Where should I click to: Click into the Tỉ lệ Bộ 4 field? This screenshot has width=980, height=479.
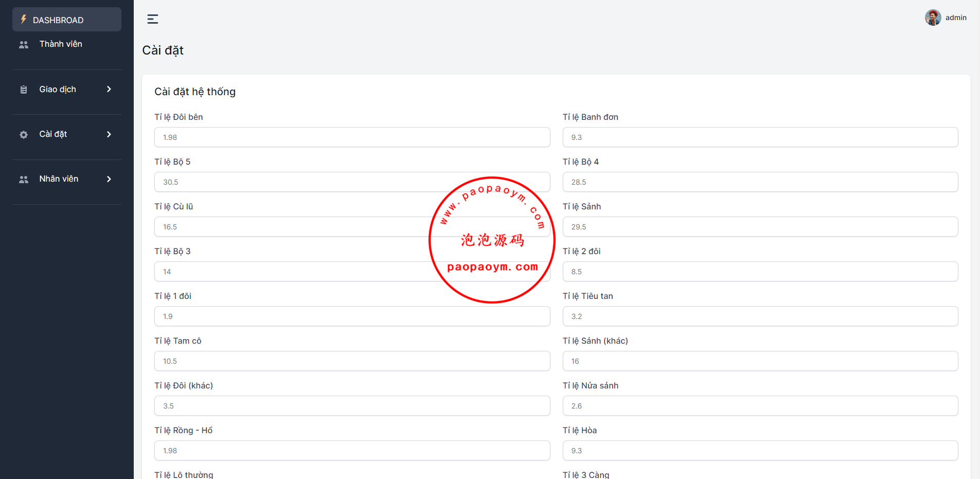point(760,182)
